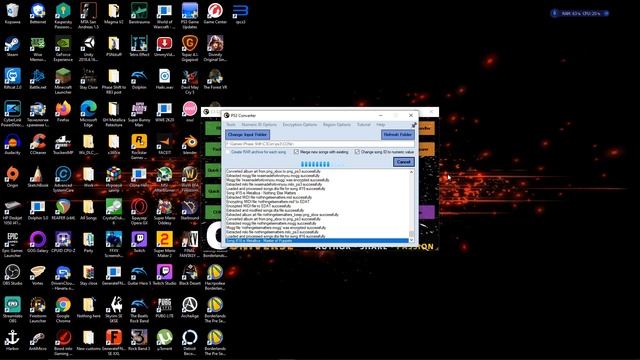Toggle Merge new songs with existing
Viewport: 640px width, 360px height.
[x=321, y=152]
